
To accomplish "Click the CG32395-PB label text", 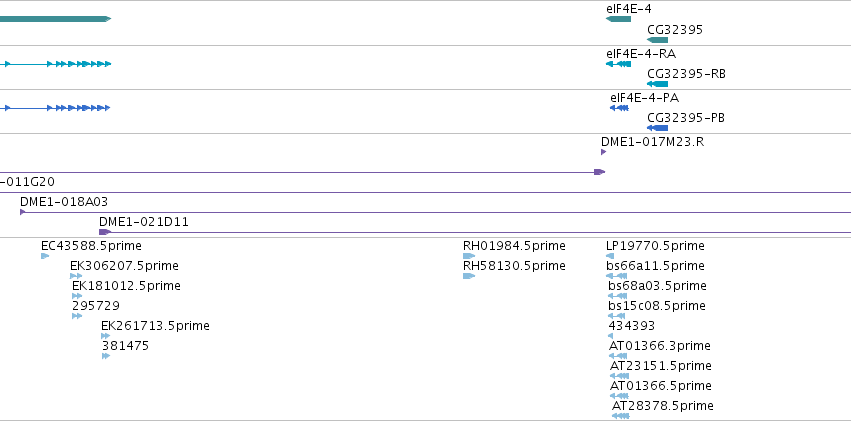I will 686,118.
